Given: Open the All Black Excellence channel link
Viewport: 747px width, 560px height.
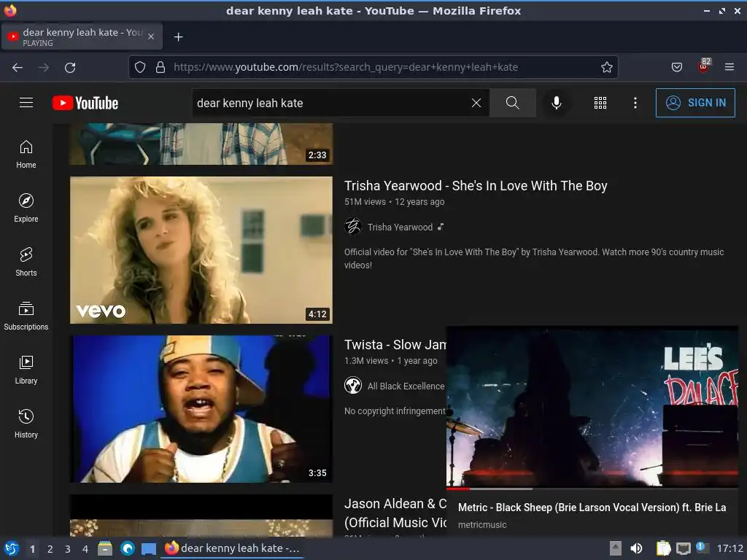Looking at the screenshot, I should coord(406,386).
